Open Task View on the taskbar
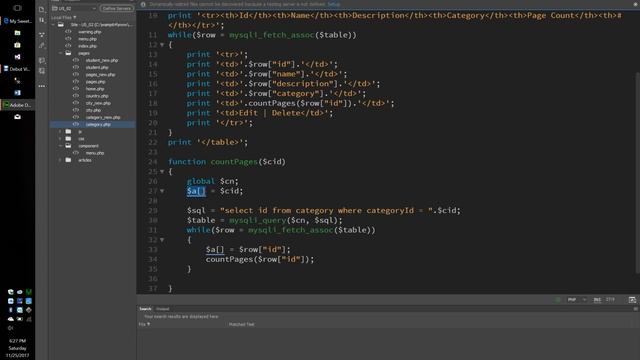Viewport: 640px width, 360px height. pos(17,8)
